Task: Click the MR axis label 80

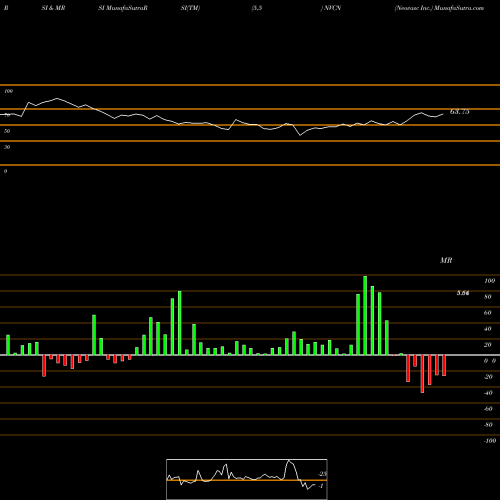Action: click(488, 297)
